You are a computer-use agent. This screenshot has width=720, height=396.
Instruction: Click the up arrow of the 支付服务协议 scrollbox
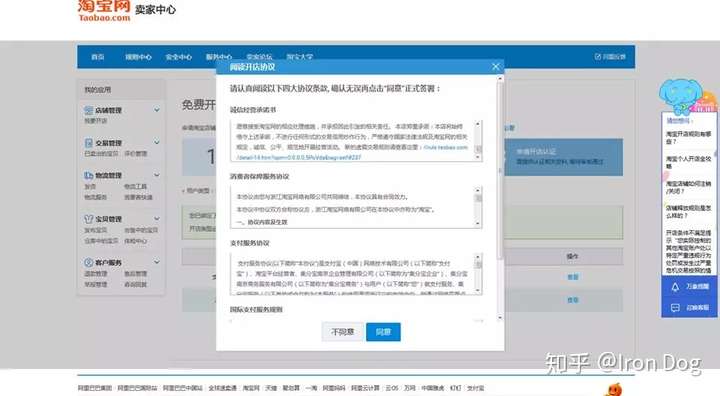pyautogui.click(x=478, y=257)
